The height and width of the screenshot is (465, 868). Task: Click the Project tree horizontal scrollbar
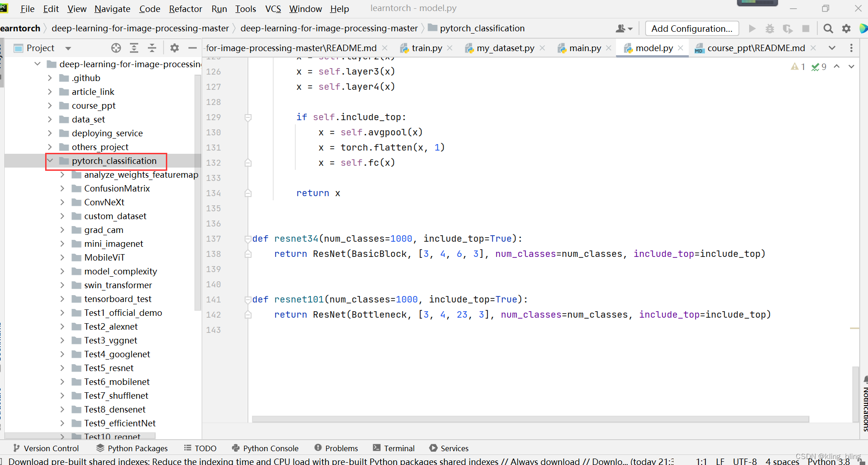pos(80,435)
